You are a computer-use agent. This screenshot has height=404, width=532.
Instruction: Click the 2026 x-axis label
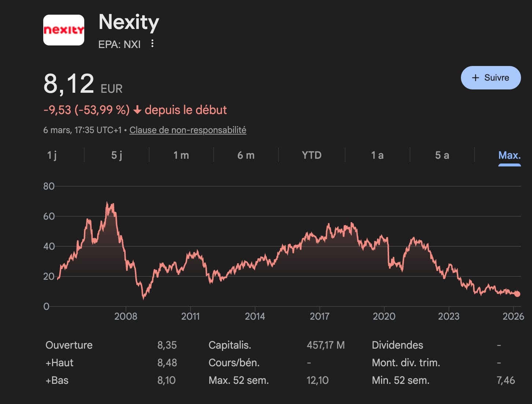coord(513,316)
